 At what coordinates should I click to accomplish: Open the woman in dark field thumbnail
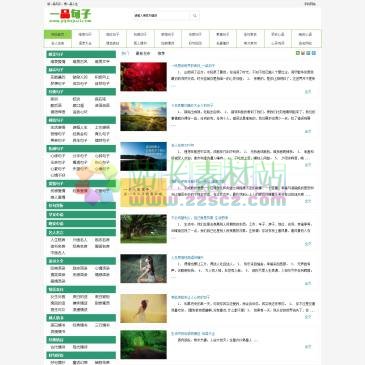click(144, 269)
